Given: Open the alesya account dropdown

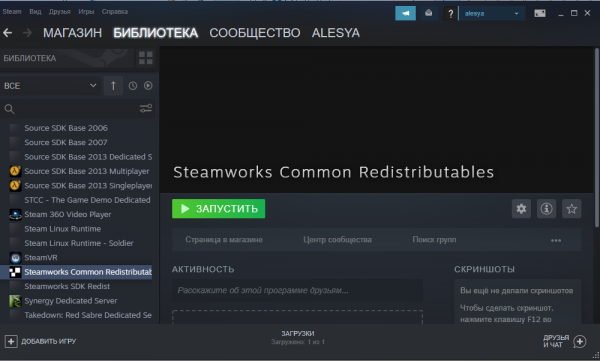Looking at the screenshot, I should click(492, 13).
